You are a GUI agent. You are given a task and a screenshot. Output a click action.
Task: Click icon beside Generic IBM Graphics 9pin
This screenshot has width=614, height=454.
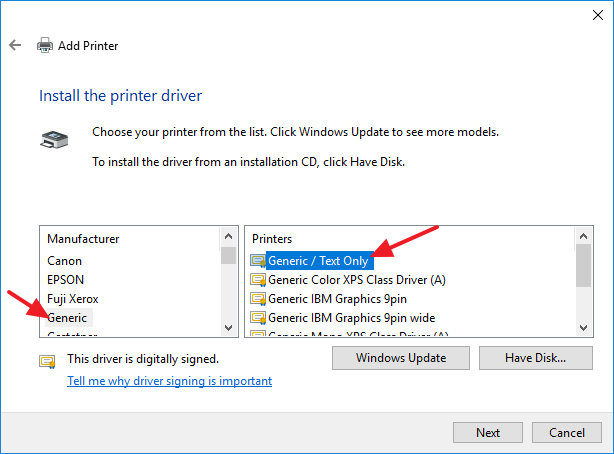(258, 299)
